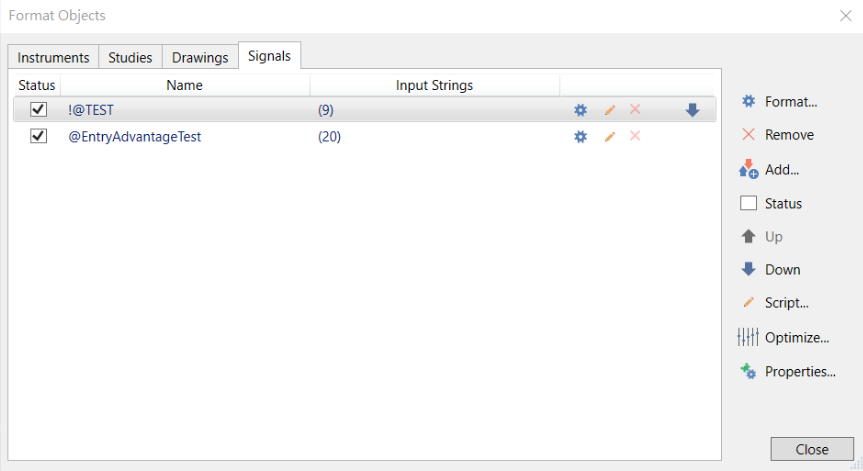Remove !@TEST using its red X icon
Screen dimensions: 863x471
(635, 109)
